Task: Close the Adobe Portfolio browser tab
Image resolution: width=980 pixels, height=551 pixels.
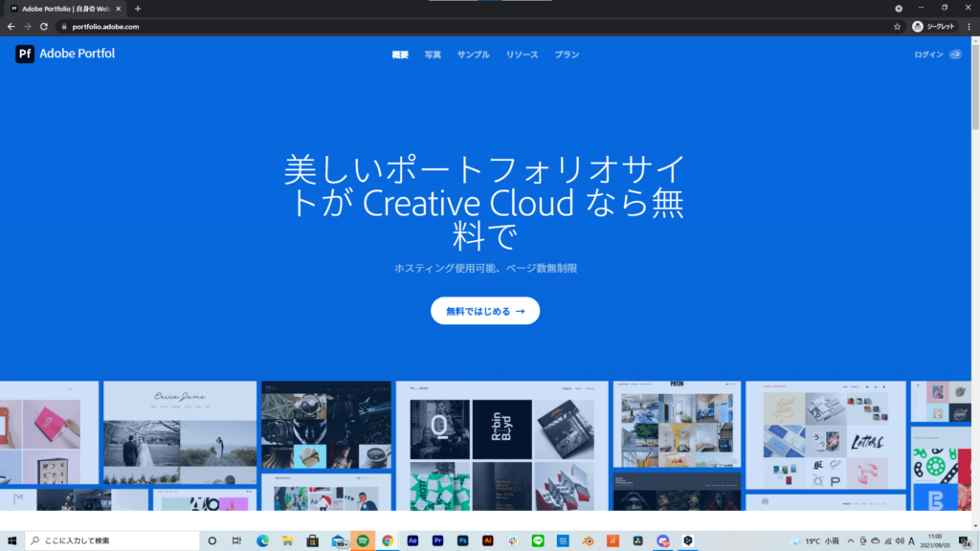Action: coord(118,9)
